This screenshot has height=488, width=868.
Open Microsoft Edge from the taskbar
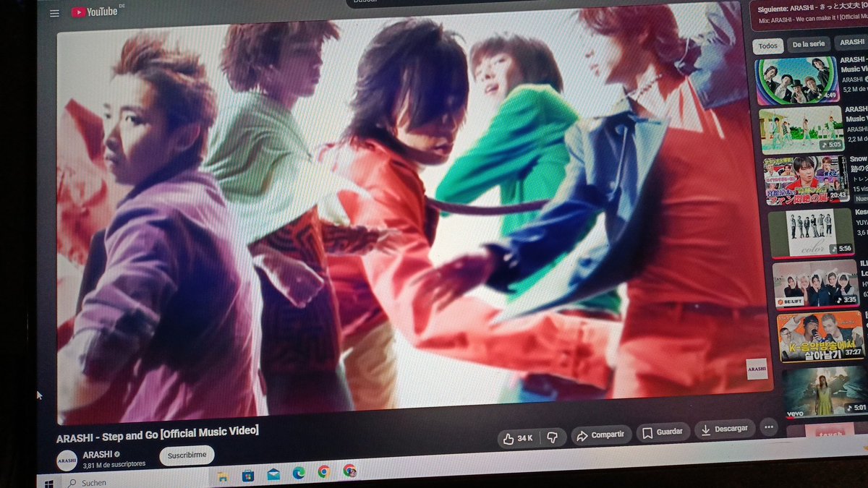coord(299,473)
